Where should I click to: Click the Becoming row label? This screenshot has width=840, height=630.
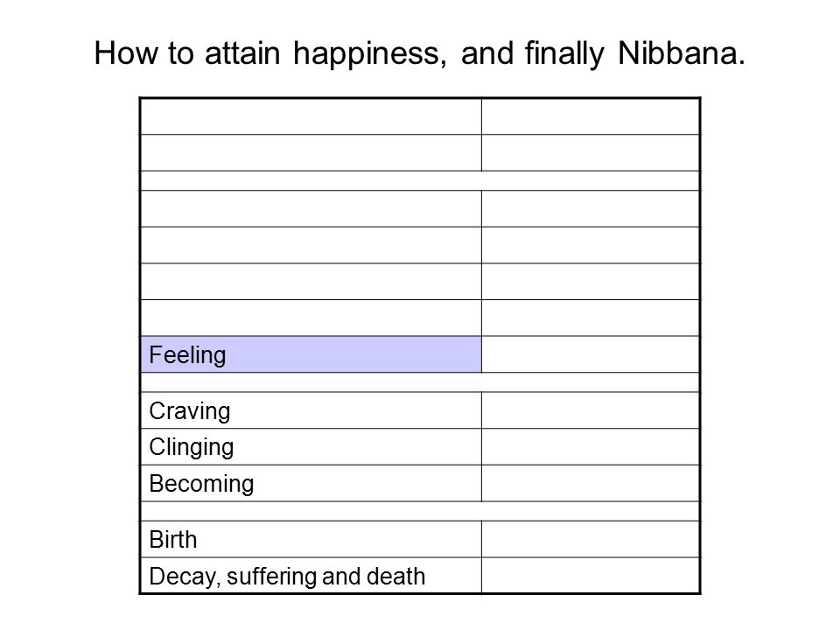pos(201,483)
